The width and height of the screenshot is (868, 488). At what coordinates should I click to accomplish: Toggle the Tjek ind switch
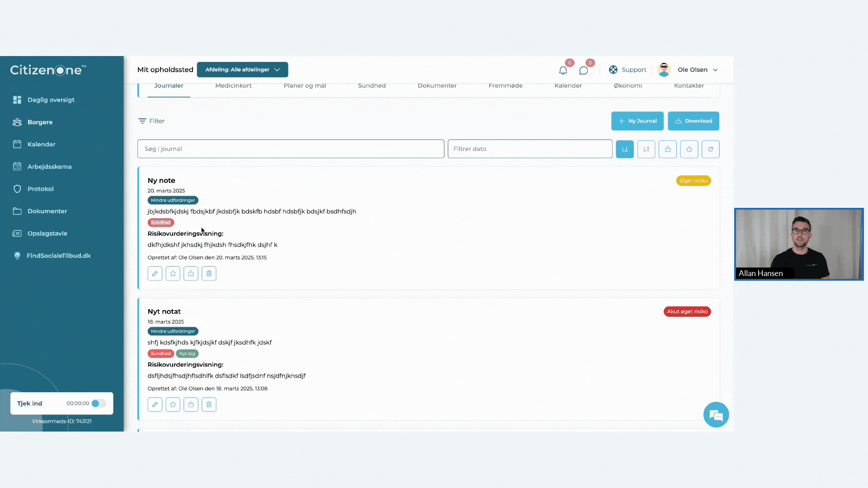(99, 404)
